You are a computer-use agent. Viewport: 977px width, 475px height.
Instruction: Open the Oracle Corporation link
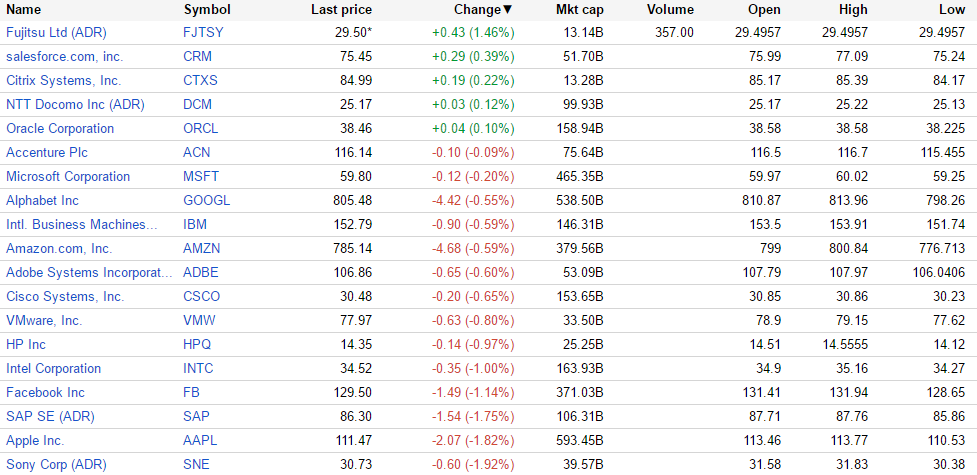click(60, 128)
